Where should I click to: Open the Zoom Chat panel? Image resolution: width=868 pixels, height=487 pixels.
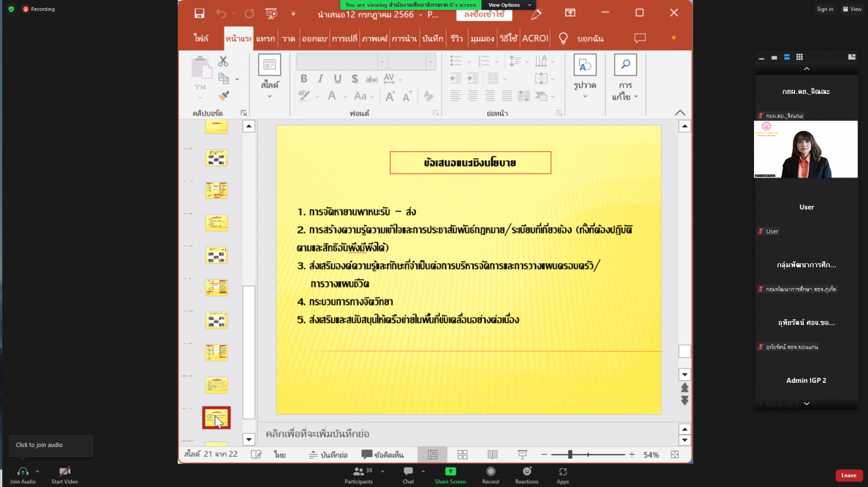pos(409,475)
